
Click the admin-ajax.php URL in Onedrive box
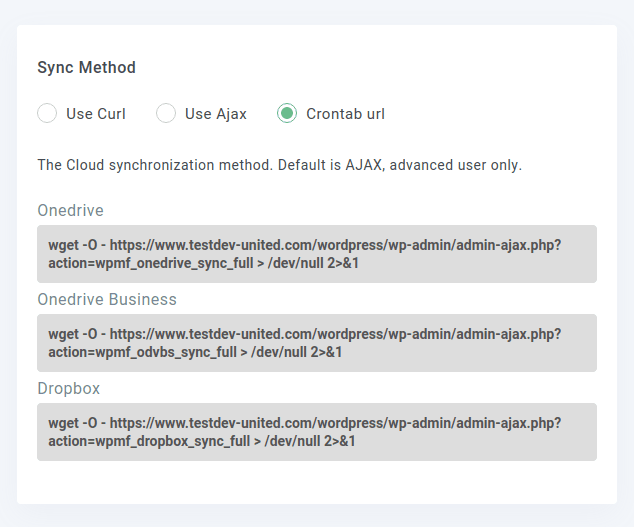point(336,245)
